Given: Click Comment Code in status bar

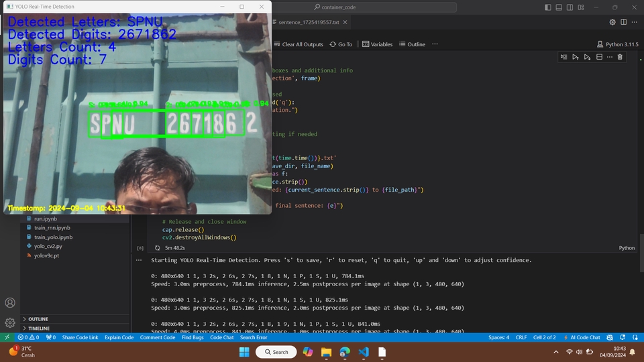Looking at the screenshot, I should [157, 337].
